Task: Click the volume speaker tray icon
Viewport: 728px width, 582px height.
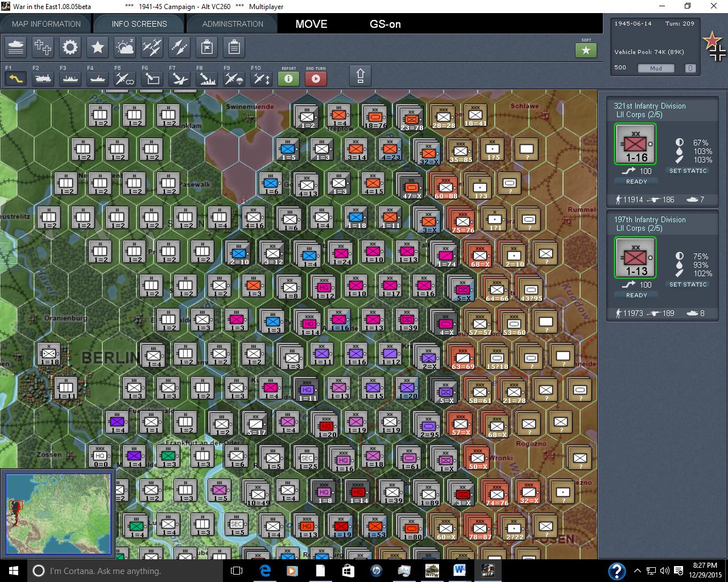Action: [665, 571]
